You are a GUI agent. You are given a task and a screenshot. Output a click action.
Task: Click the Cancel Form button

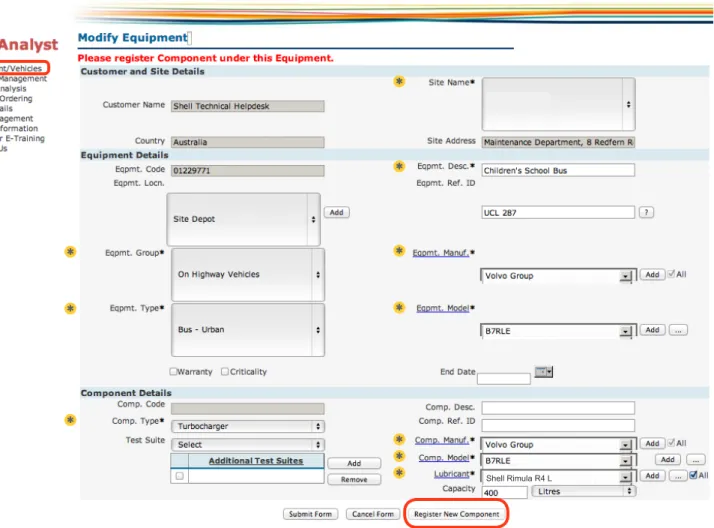[373, 514]
